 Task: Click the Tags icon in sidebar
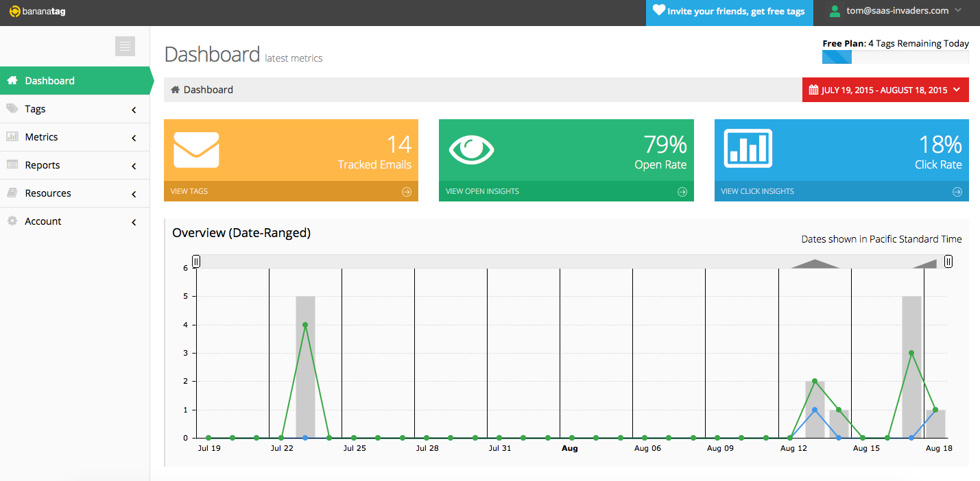[12, 108]
